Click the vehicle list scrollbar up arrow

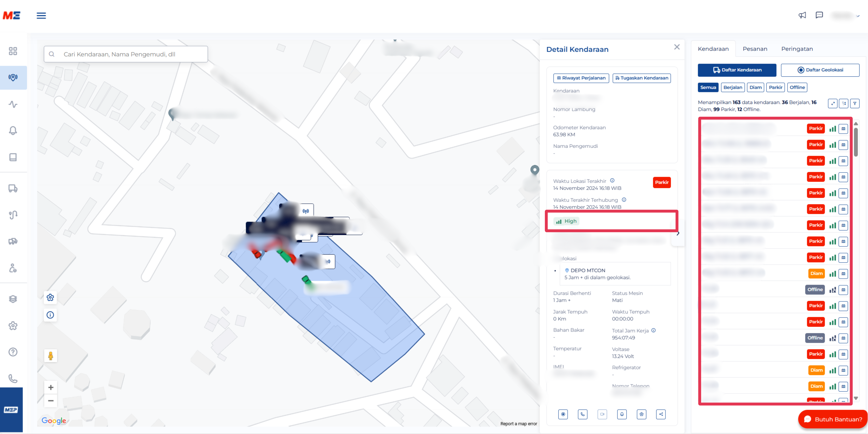856,124
